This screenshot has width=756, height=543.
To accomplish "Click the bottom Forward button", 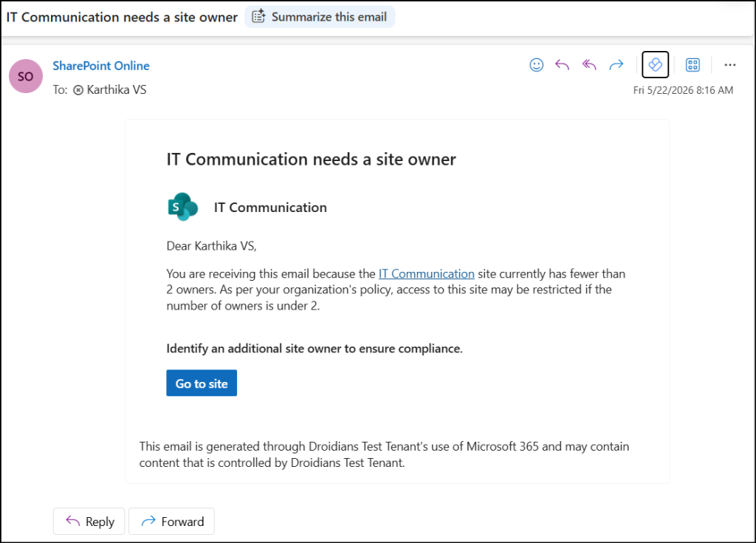I will click(x=171, y=522).
